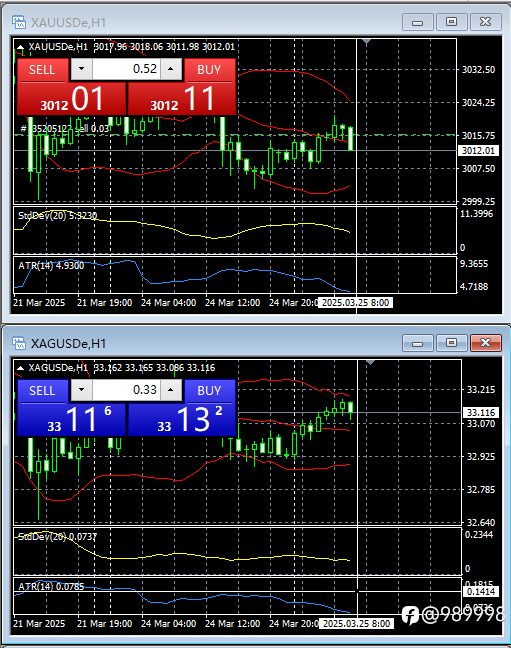This screenshot has height=648, width=511.
Task: Click the 33.215 price scale label
Action: tap(481, 390)
